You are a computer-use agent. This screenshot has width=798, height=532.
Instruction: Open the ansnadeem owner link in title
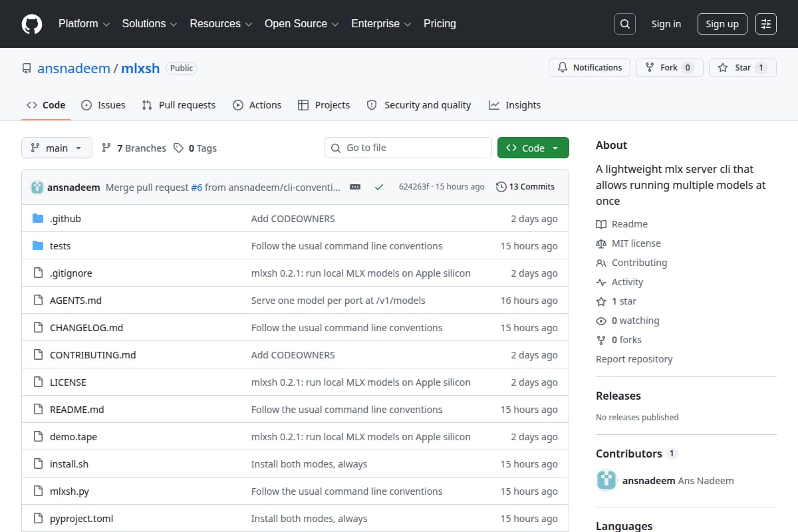tap(74, 68)
